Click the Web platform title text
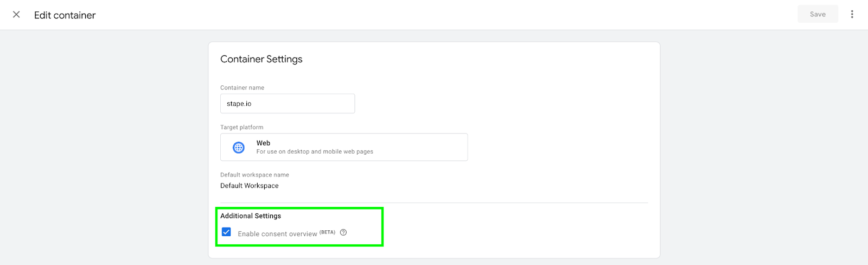Viewport: 868px width, 265px height. 263,143
